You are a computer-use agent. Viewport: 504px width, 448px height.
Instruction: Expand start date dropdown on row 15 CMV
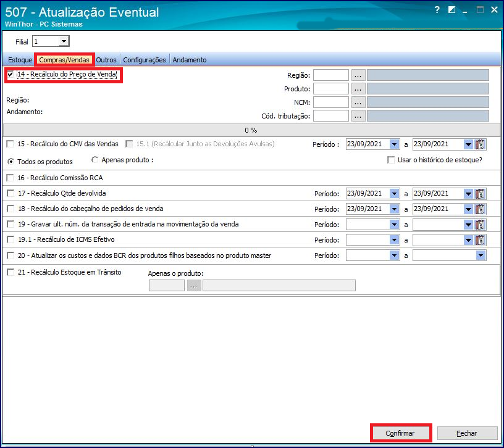tap(395, 144)
